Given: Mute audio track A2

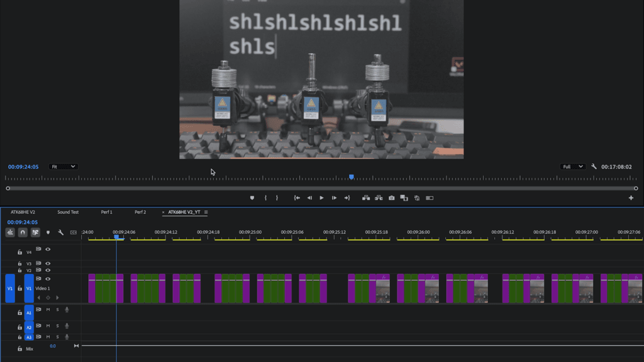Looking at the screenshot, I should (x=48, y=326).
